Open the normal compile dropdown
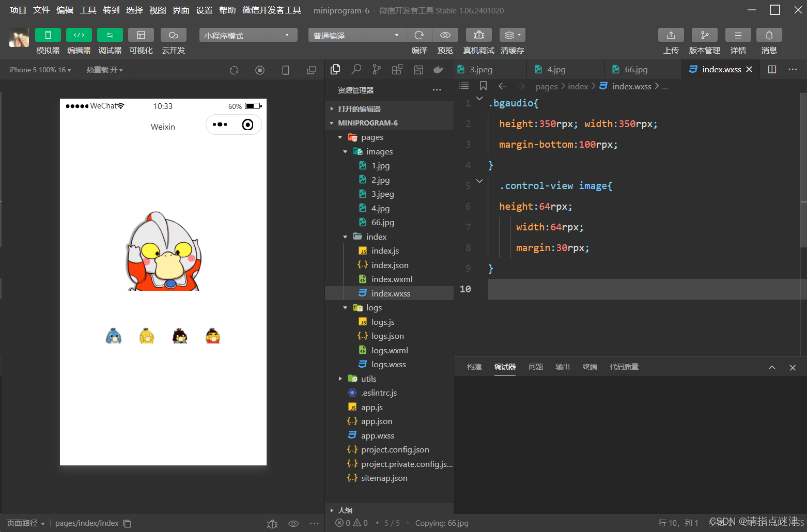The width and height of the screenshot is (807, 532). (x=358, y=35)
